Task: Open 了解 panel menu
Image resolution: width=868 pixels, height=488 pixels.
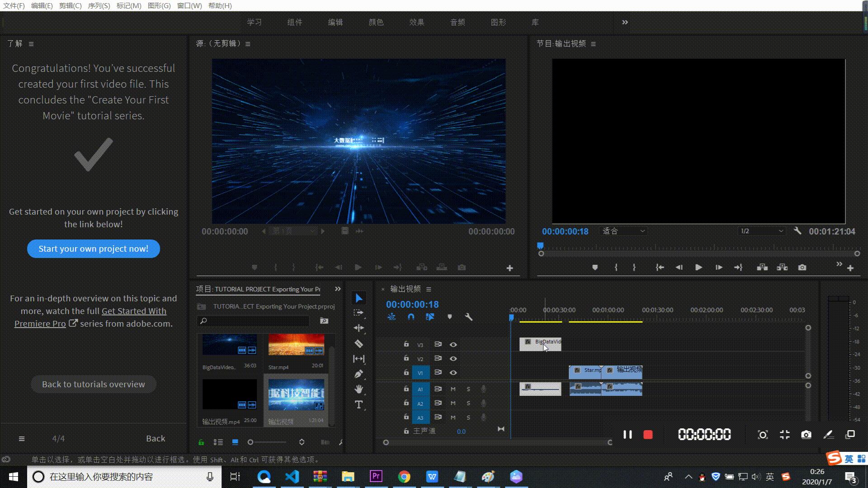Action: [x=31, y=44]
